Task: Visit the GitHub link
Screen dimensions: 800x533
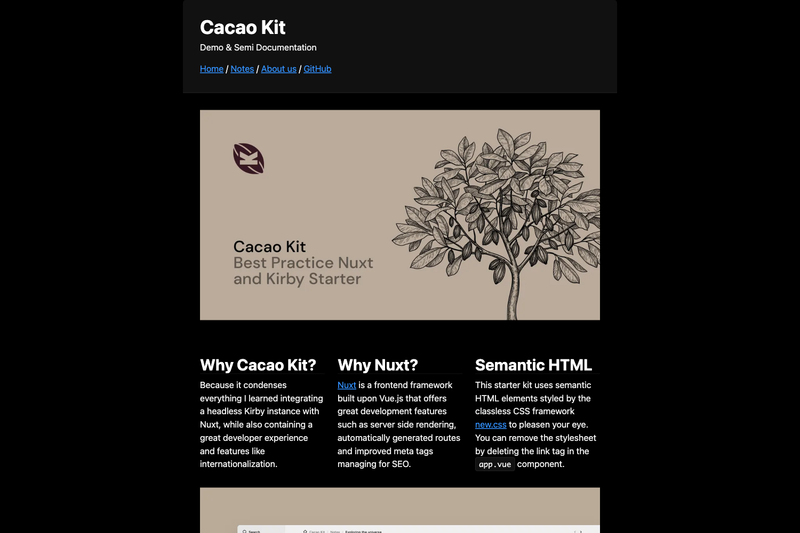Action: [317, 69]
